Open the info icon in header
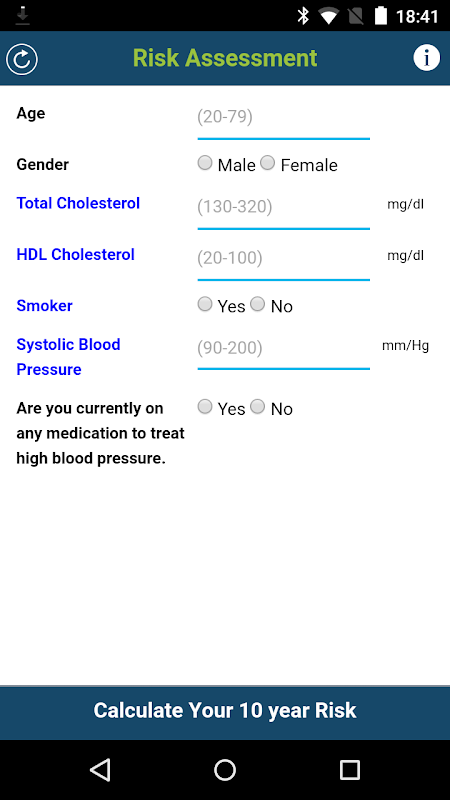 (x=426, y=58)
